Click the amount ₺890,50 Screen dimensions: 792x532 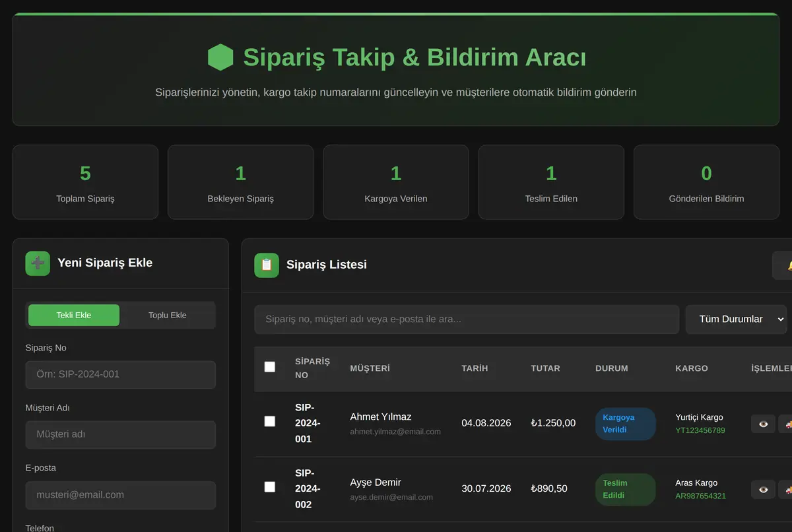click(549, 489)
